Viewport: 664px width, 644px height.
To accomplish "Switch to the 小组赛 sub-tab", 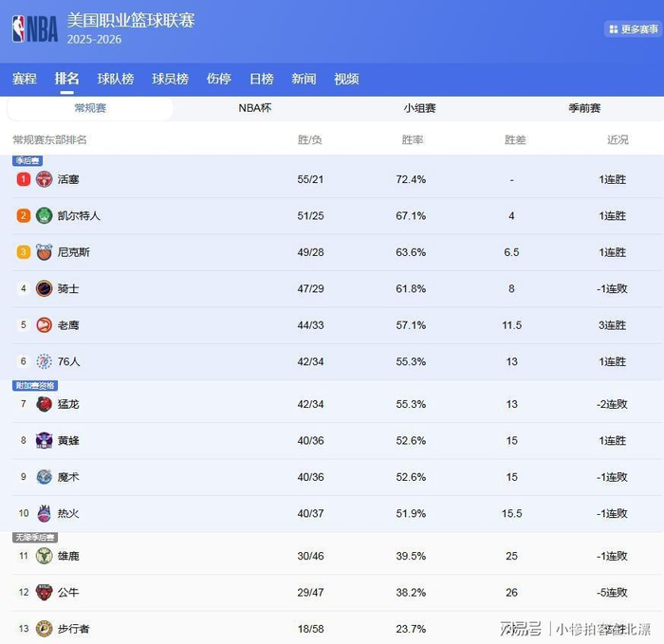I will point(419,108).
